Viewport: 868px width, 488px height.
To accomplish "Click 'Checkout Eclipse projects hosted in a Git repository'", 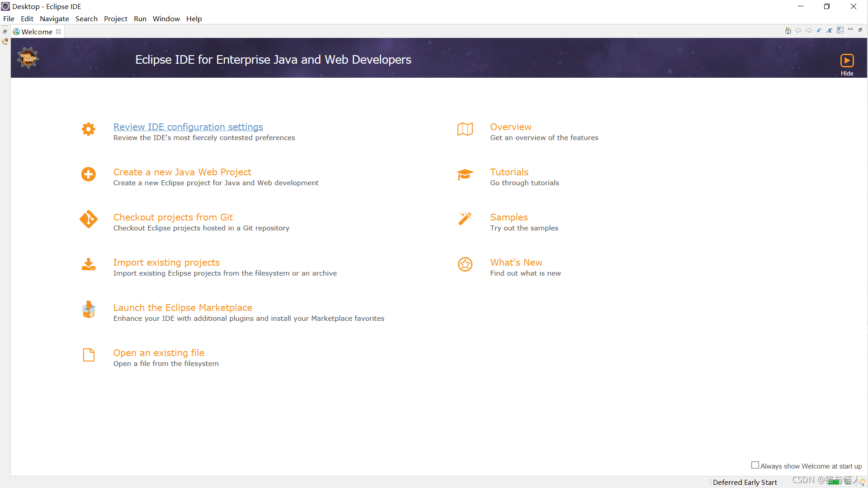I will [201, 228].
